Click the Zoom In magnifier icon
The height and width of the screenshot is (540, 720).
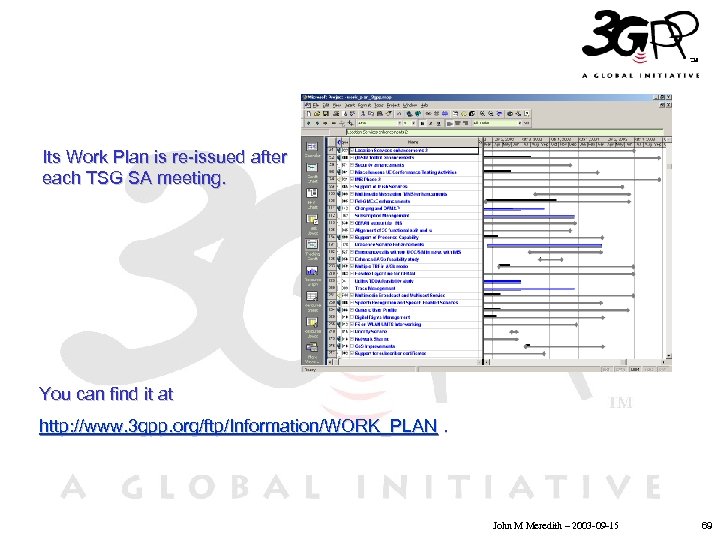(482, 113)
